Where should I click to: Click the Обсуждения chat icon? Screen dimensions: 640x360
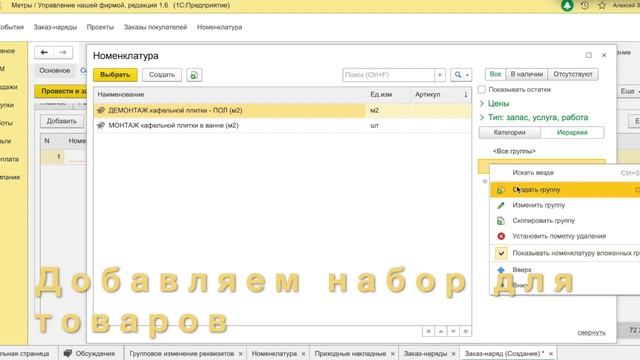[x=68, y=353]
